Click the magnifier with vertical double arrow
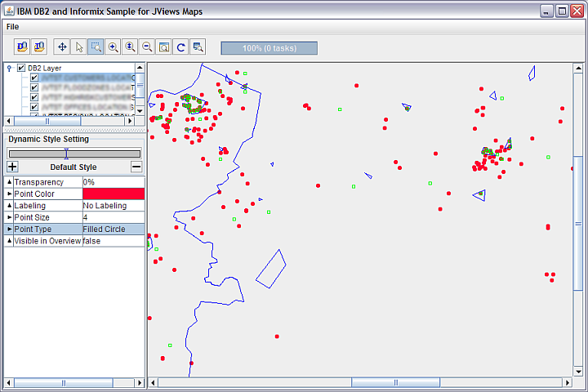The width and height of the screenshot is (588, 392). 130,47
